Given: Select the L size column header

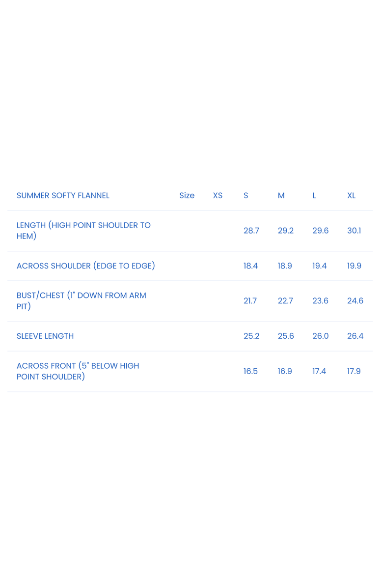Looking at the screenshot, I should (314, 196).
